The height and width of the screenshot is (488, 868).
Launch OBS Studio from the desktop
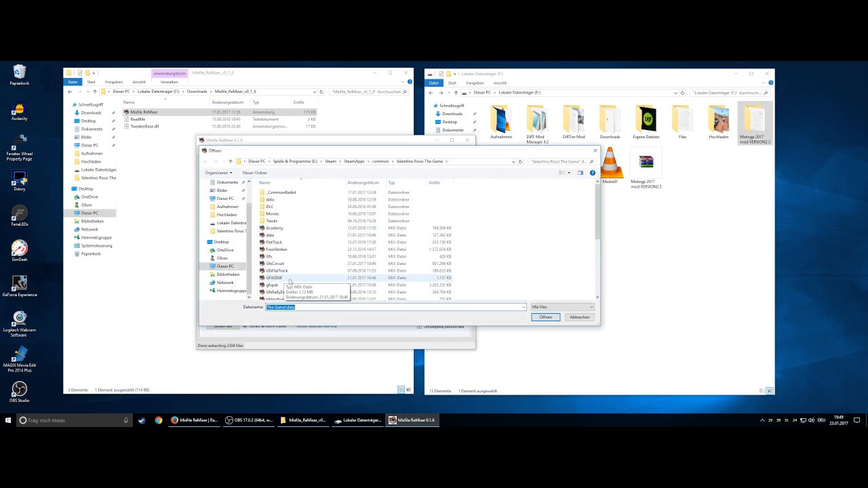20,392
